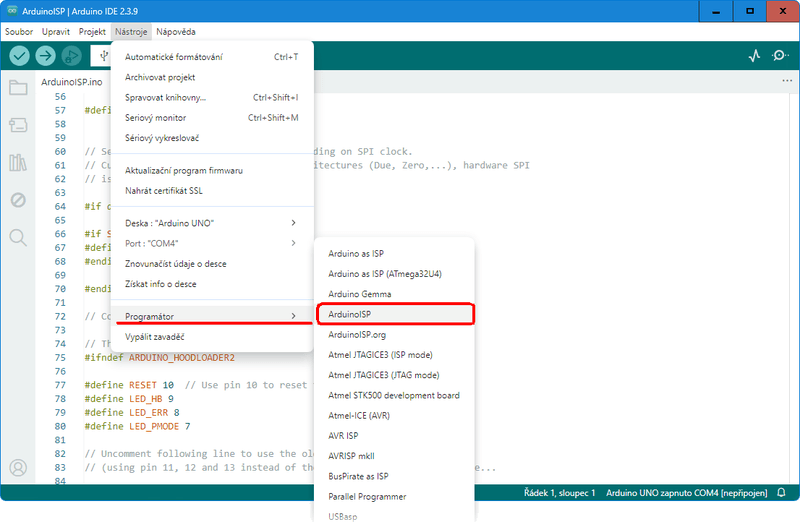The height and width of the screenshot is (522, 800).
Task: Click Řádek 1, sloupec 1 status
Action: point(559,493)
